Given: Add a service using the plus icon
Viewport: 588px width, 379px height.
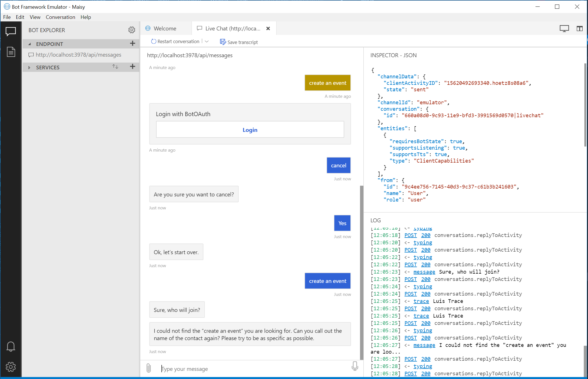Looking at the screenshot, I should [132, 67].
